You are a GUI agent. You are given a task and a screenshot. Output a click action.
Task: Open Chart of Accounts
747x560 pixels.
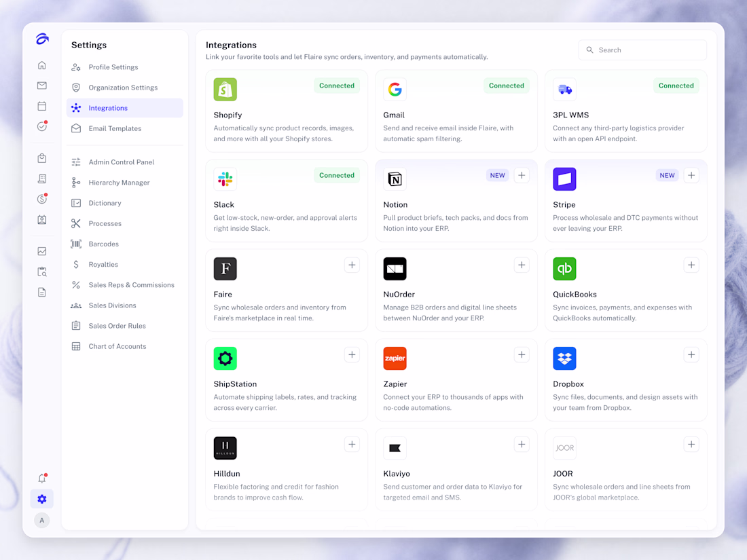(125, 346)
